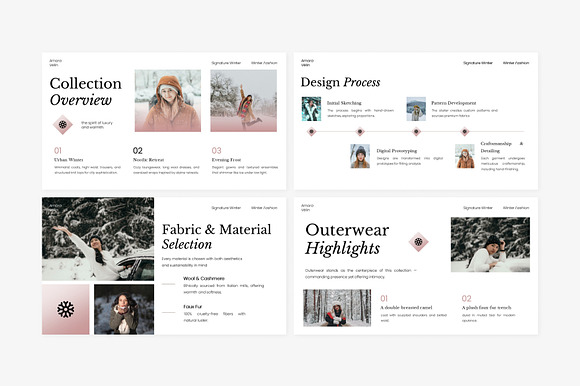Select 'A double breasted camel' heading
This screenshot has width=580, height=386.
[406, 307]
